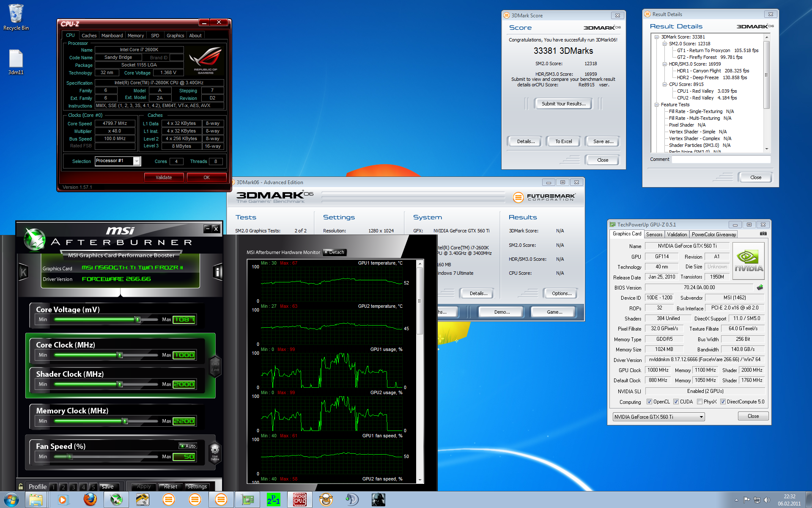
Task: Click the Comment field in Result Details
Action: click(x=721, y=160)
